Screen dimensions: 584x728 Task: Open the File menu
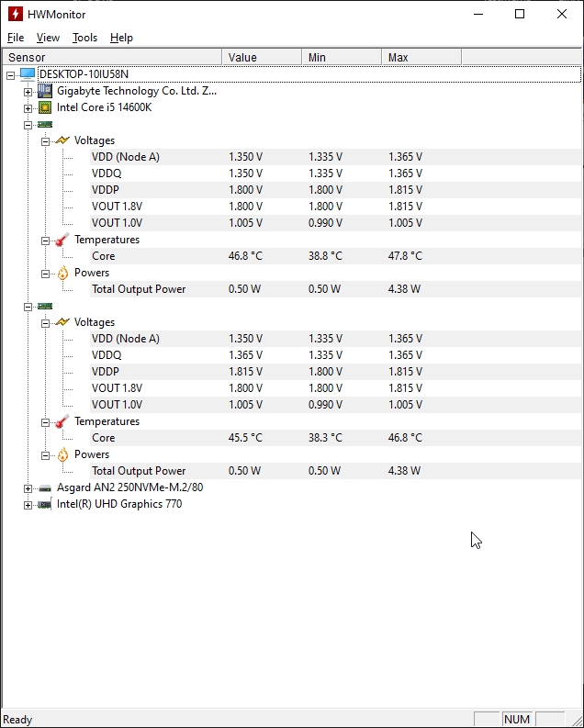pyautogui.click(x=16, y=38)
